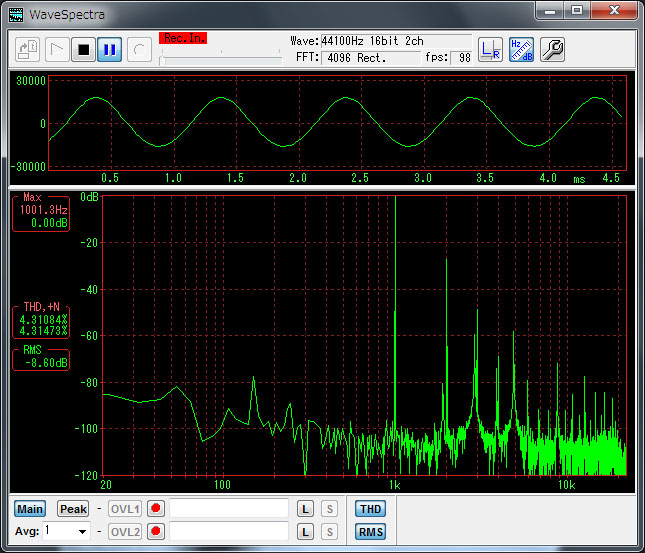Toggle the Main display button
Screen dimensions: 645x553
(x=30, y=509)
